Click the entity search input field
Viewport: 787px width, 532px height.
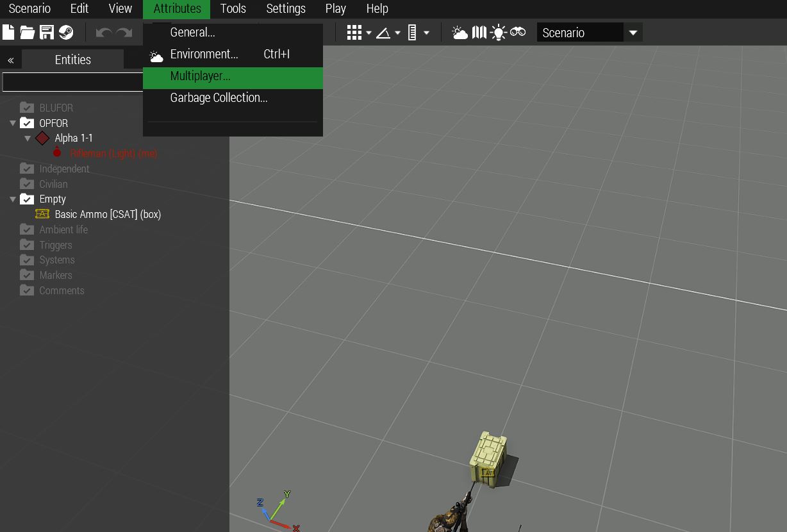[x=72, y=82]
